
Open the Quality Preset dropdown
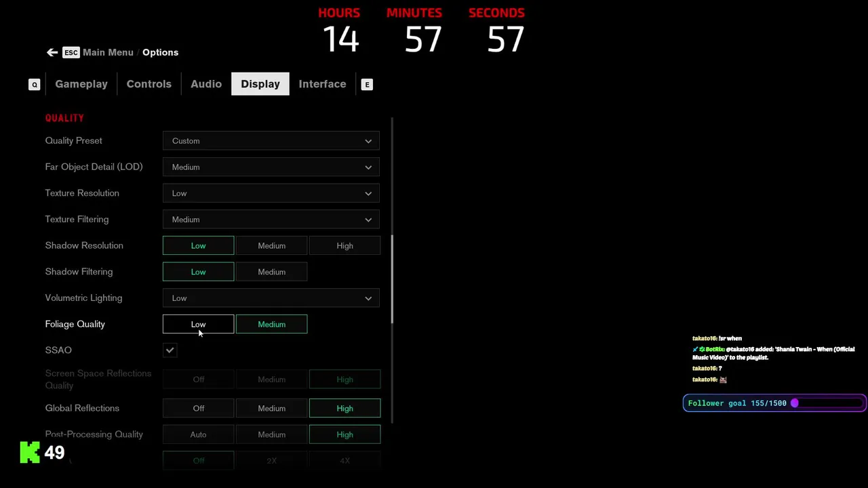tap(271, 141)
